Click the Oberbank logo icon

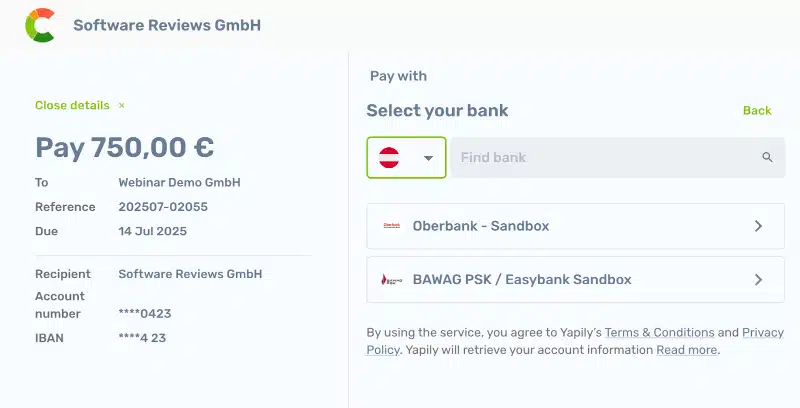coord(392,225)
